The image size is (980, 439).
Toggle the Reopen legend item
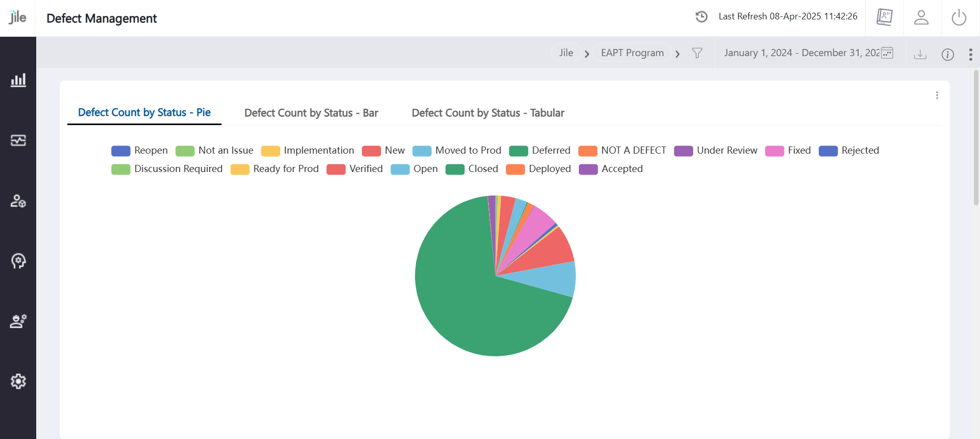139,151
